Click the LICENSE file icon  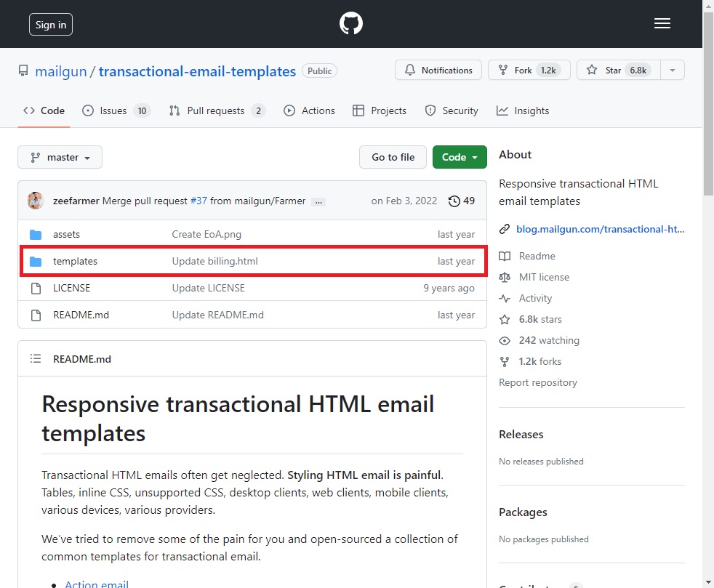coord(36,288)
